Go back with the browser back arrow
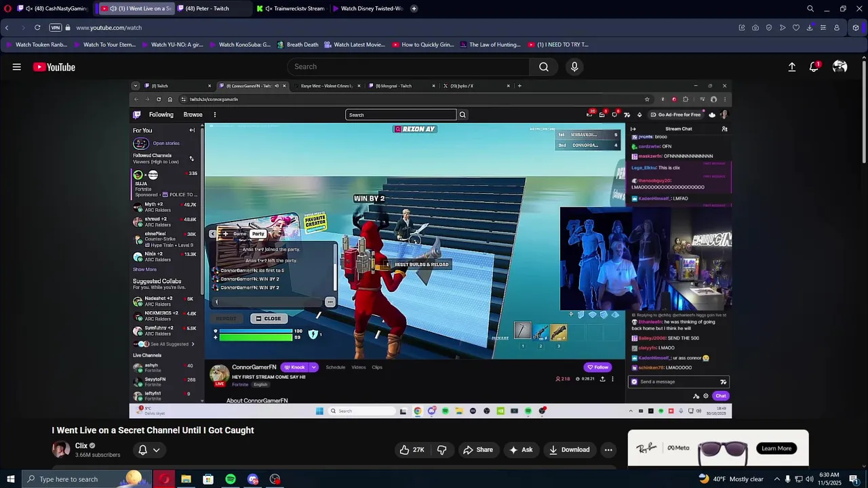This screenshot has width=868, height=488. tap(7, 28)
